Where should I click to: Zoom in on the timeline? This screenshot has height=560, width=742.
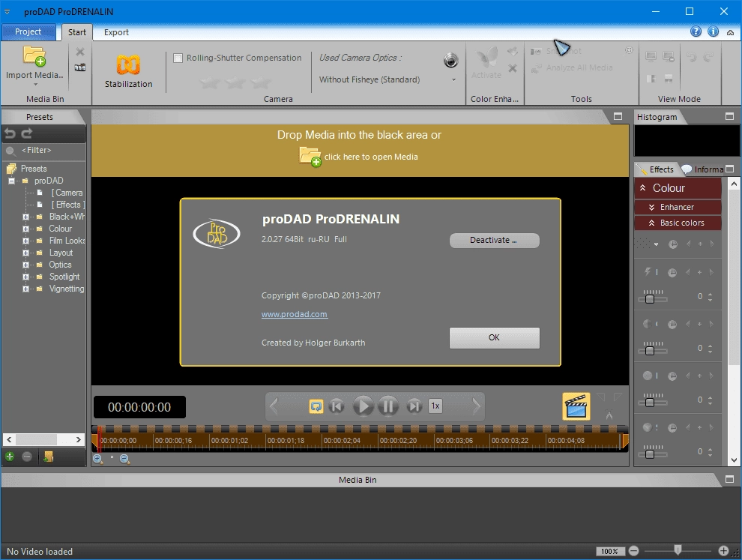click(x=97, y=459)
